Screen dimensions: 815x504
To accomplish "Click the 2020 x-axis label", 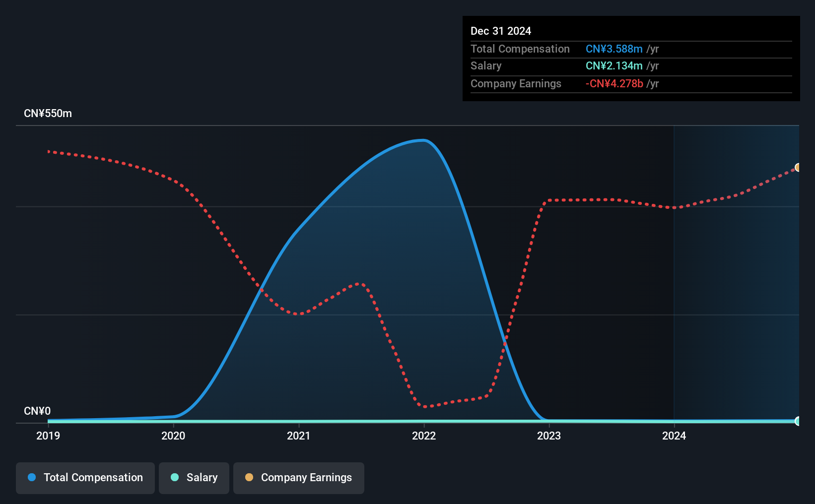I will tap(173, 436).
